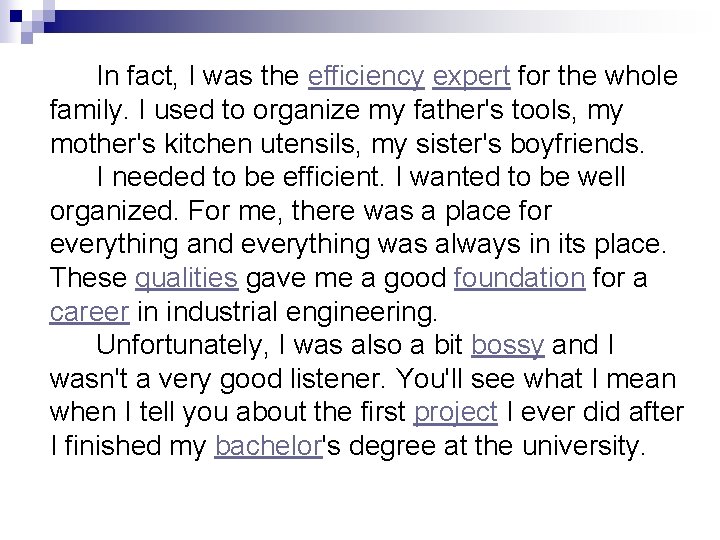Click the light purple square under header
720x540 pixels.
27,38
